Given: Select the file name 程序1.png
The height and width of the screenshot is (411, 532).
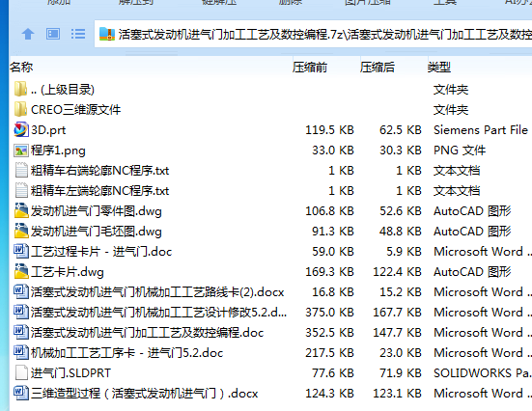Looking at the screenshot, I should point(58,151).
